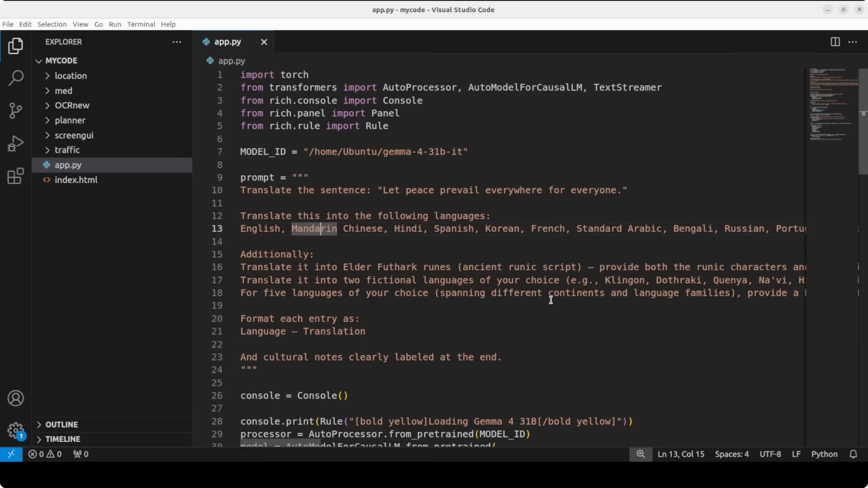Show notifications via the bell icon
This screenshot has height=488, width=868.
click(x=853, y=454)
